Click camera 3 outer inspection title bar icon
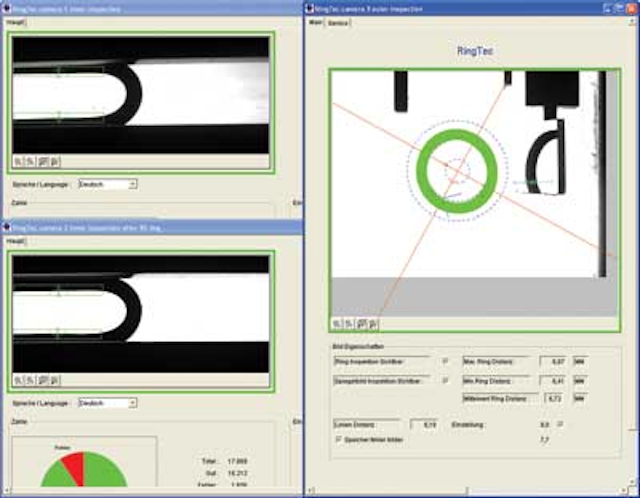Screen dimensions: 640x498 tap(310, 8)
